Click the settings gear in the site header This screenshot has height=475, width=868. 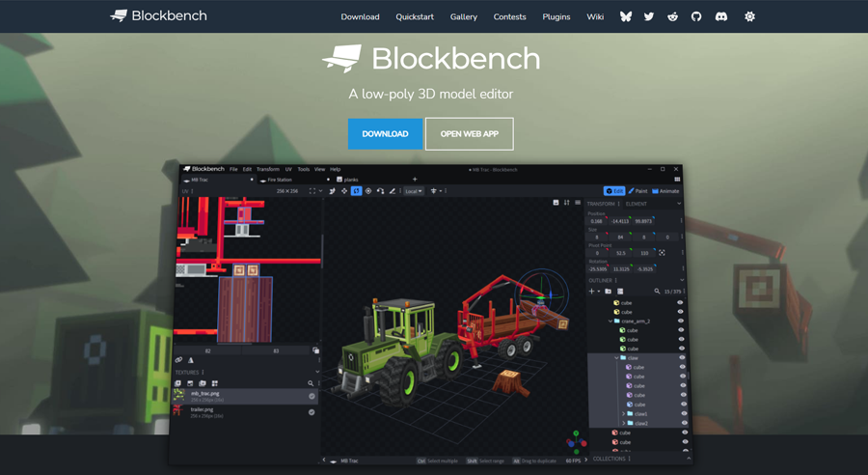(x=749, y=16)
